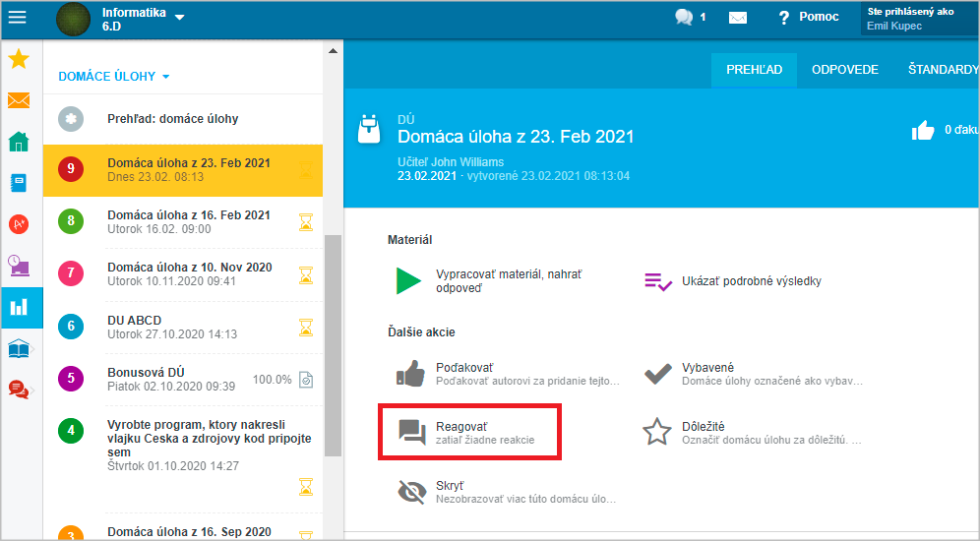Open the Vyrobte program vlajku Ceska item
Screen dimensions: 980x541
coord(182,458)
